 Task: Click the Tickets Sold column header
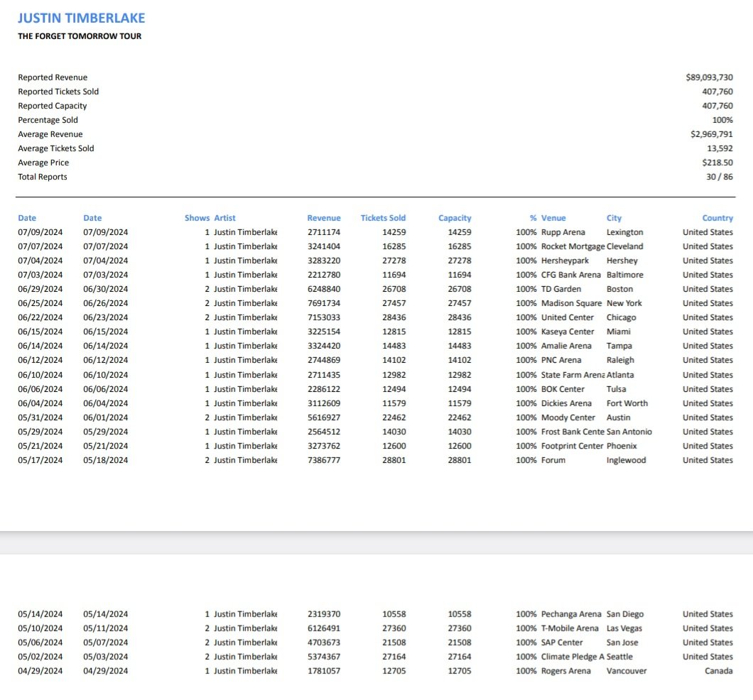pyautogui.click(x=383, y=218)
